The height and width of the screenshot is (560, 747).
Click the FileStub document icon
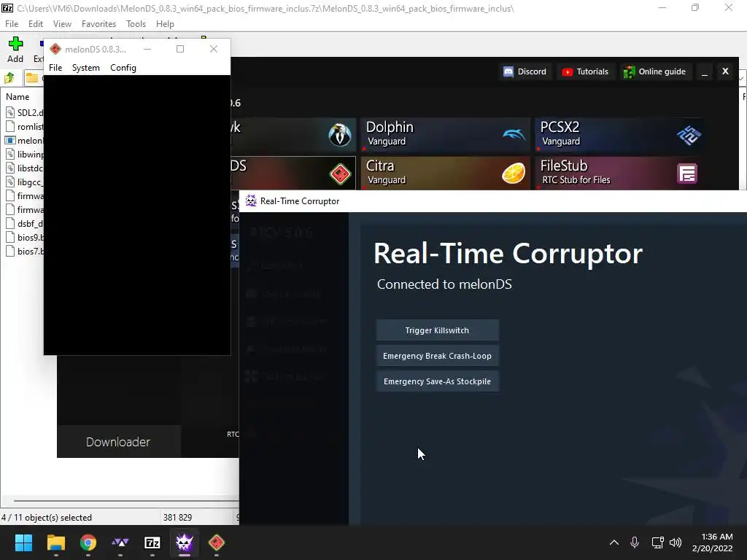pyautogui.click(x=687, y=174)
